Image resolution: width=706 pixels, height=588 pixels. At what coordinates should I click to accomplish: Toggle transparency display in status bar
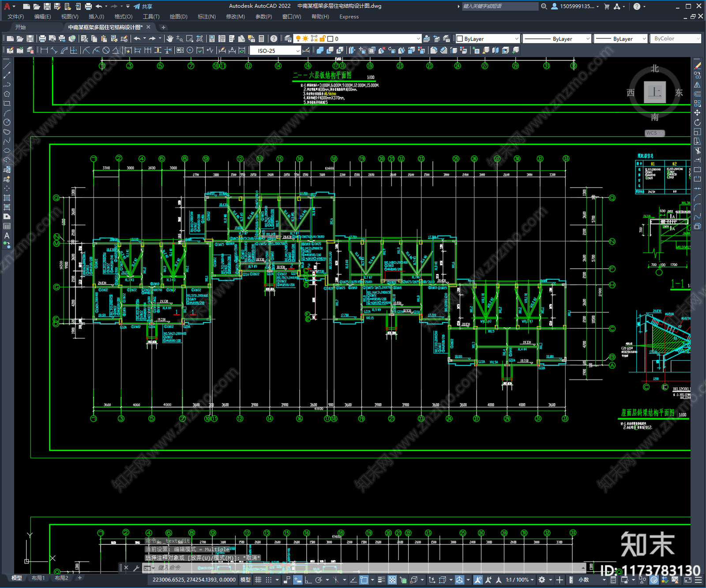pos(392,580)
